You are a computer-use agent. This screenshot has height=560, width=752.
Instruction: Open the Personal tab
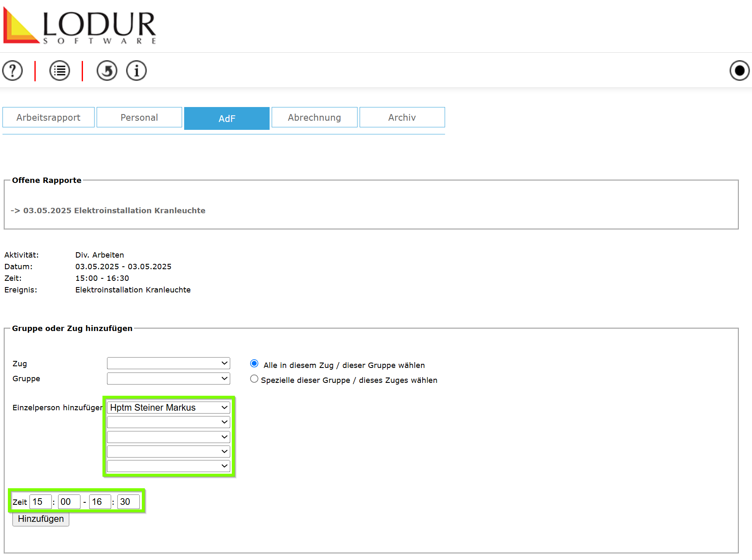pyautogui.click(x=139, y=117)
